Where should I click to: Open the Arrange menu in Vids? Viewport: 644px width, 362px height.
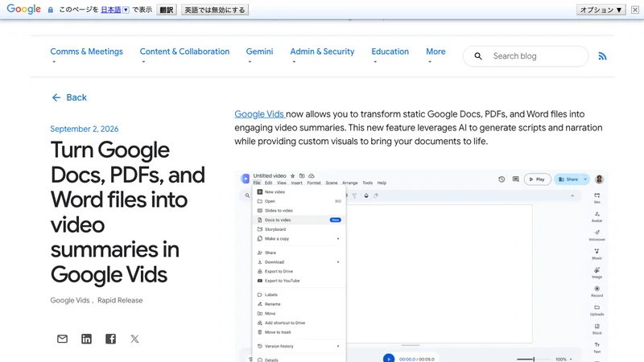[350, 183]
